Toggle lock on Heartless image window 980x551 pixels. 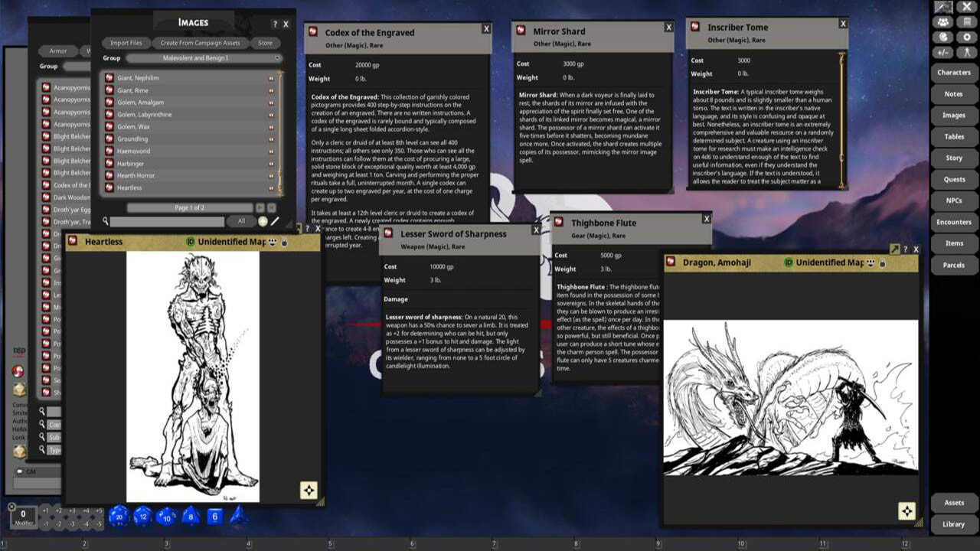(283, 242)
